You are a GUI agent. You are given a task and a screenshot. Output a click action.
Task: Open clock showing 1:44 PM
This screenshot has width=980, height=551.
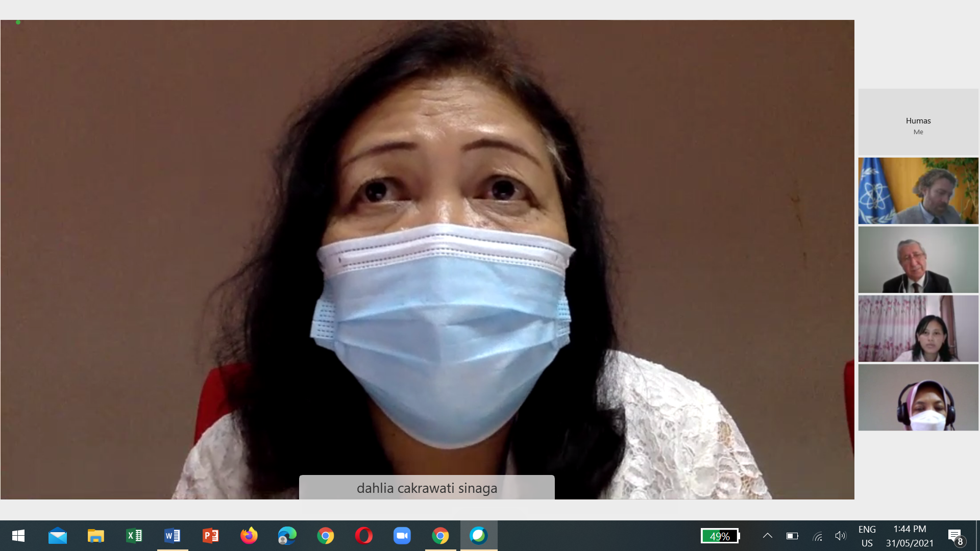(910, 536)
